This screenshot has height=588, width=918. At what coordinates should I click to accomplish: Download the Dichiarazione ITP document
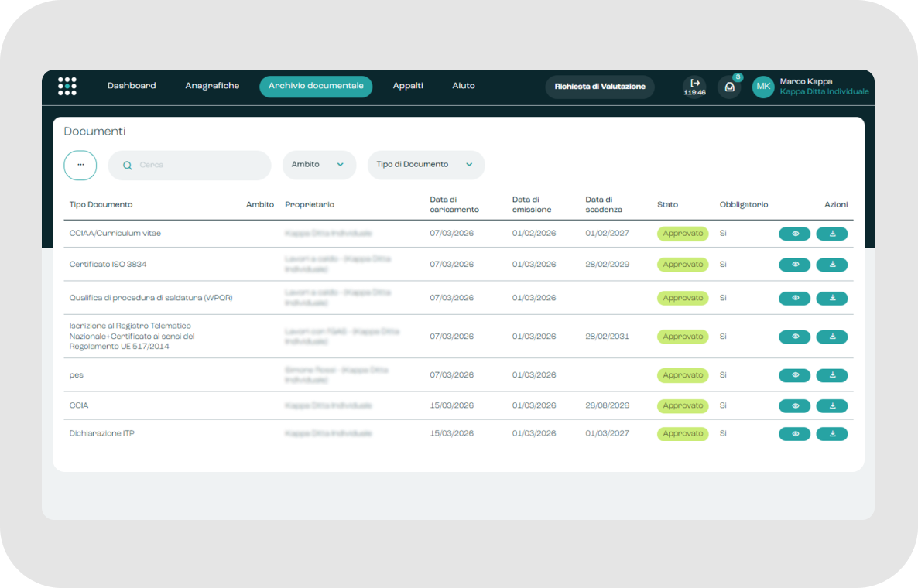click(832, 433)
